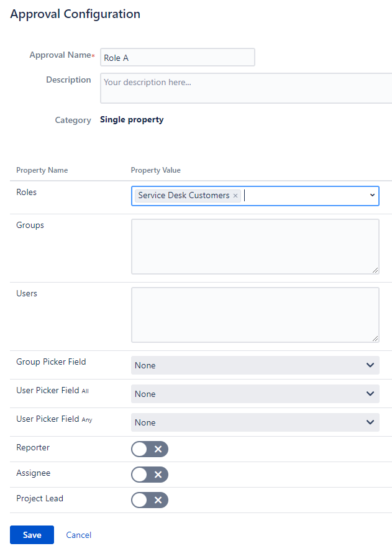
Task: Turn on the Assignee switch
Action: click(149, 475)
